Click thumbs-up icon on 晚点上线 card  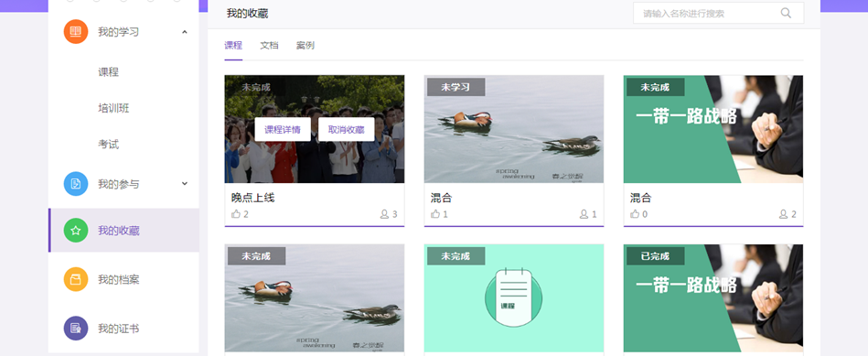pos(236,214)
